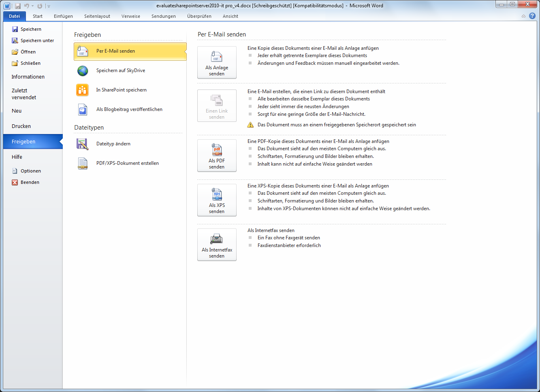Image resolution: width=540 pixels, height=392 pixels.
Task: Open Dateityp ändern
Action: pos(130,144)
